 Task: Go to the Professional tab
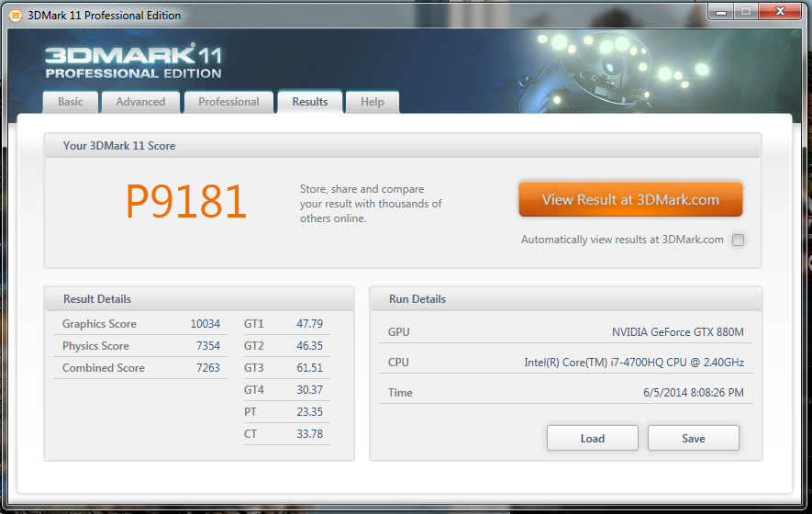pos(228,102)
